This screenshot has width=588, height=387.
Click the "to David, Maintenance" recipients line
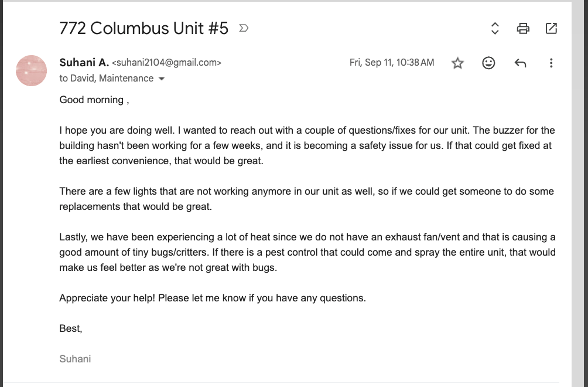click(107, 78)
